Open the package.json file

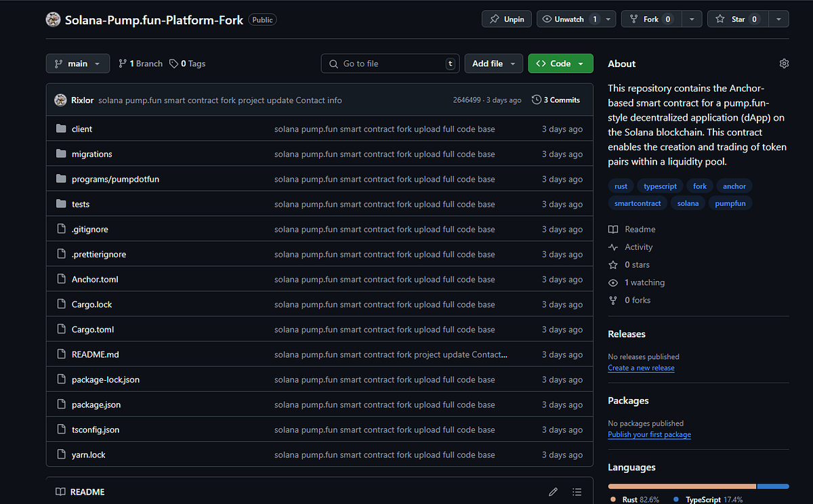pos(96,404)
